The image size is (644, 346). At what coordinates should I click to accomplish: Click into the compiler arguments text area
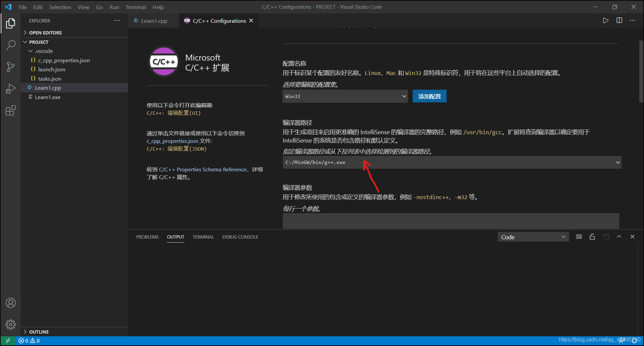coord(451,221)
